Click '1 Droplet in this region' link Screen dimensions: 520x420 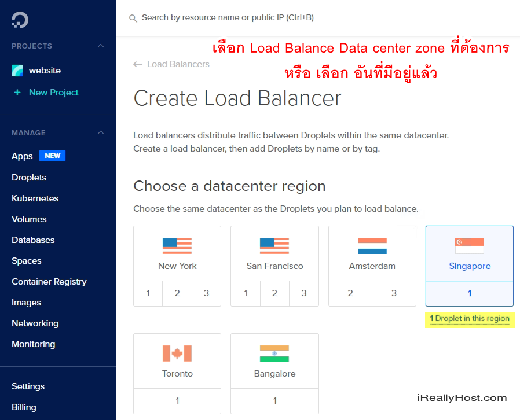pyautogui.click(x=470, y=319)
